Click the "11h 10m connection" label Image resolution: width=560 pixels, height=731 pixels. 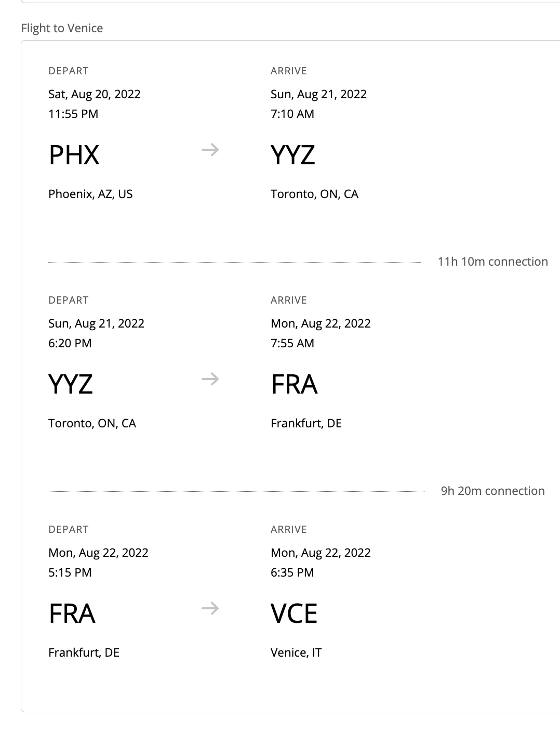(x=492, y=262)
